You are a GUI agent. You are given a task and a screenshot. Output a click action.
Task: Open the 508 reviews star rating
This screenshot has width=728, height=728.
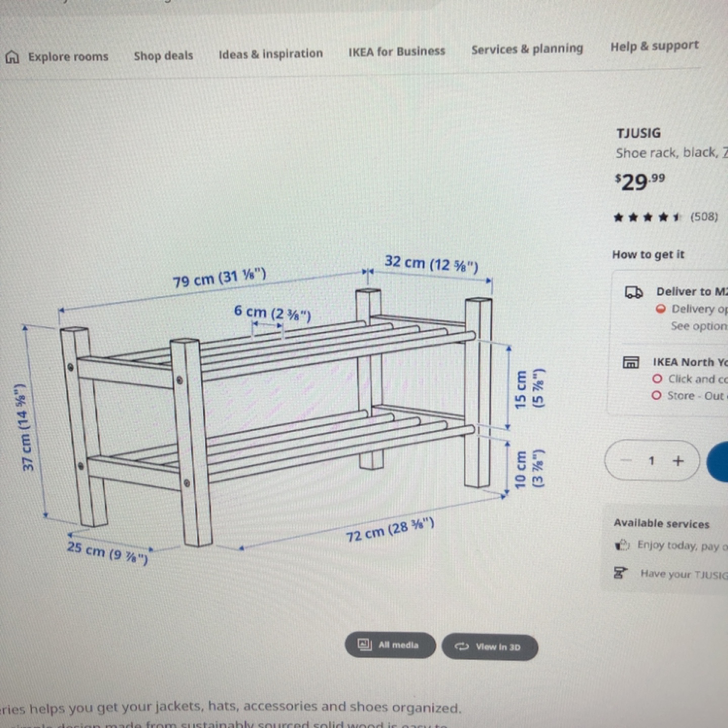(665, 217)
